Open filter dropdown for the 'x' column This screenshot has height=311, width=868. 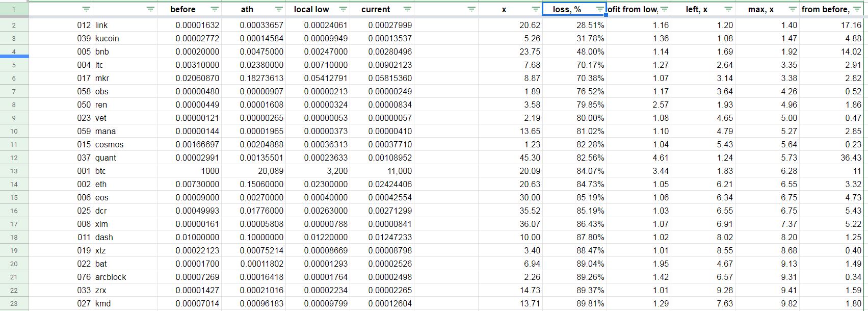[x=536, y=9]
